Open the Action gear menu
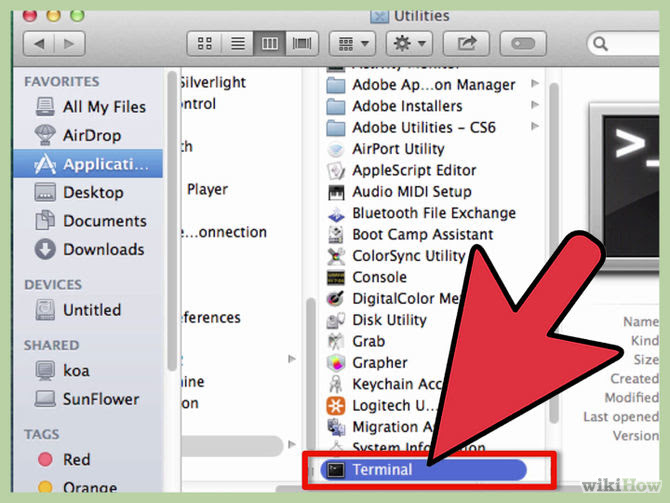 (409, 44)
